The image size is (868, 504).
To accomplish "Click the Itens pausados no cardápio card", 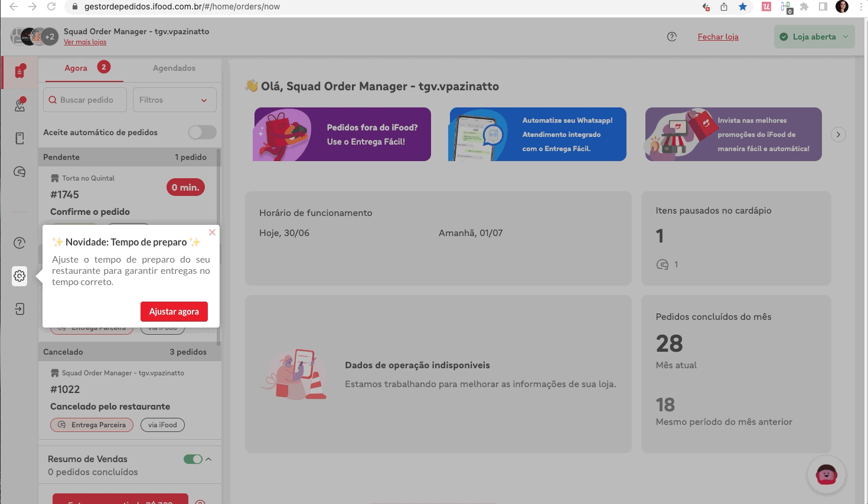I will click(x=736, y=238).
